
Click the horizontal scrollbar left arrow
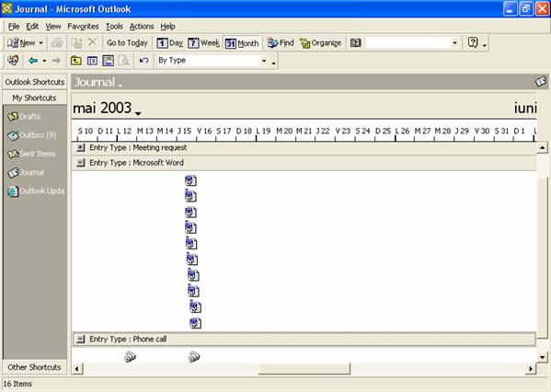pos(77,369)
